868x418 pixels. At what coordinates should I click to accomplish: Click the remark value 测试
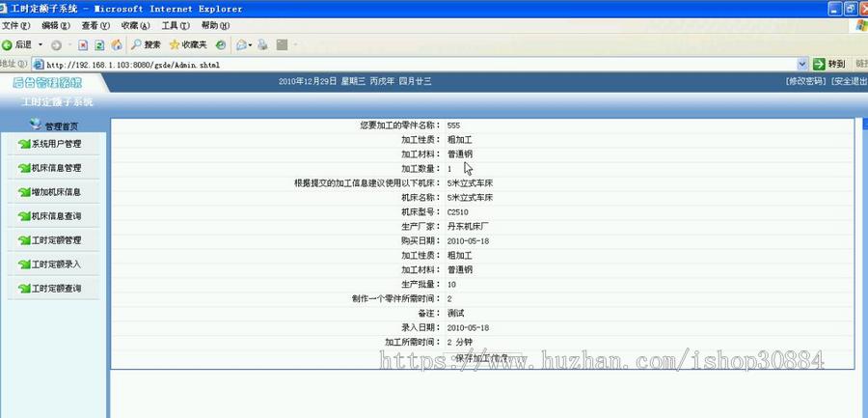[x=455, y=313]
